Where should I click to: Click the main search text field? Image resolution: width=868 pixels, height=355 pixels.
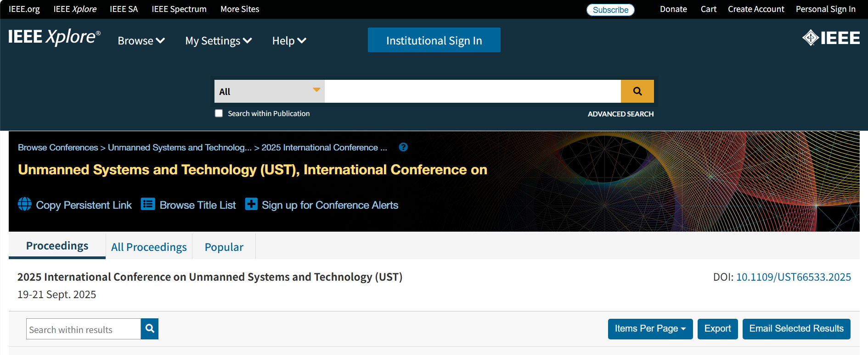pyautogui.click(x=473, y=91)
